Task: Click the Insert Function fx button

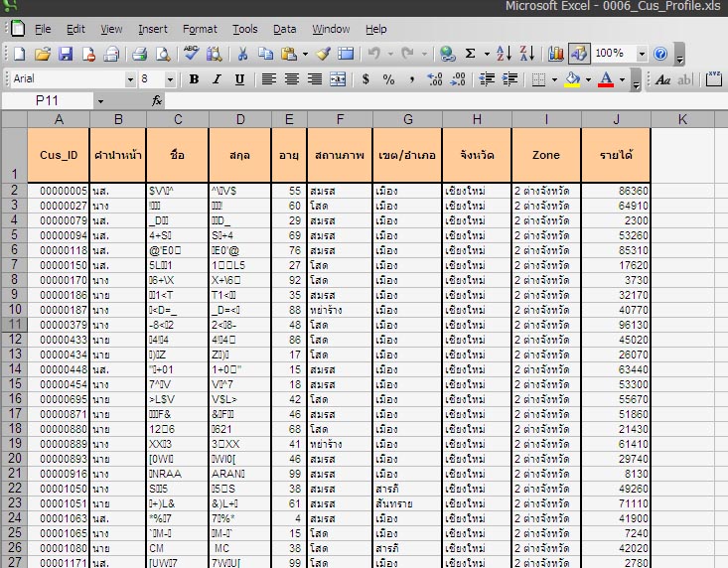Action: (157, 100)
